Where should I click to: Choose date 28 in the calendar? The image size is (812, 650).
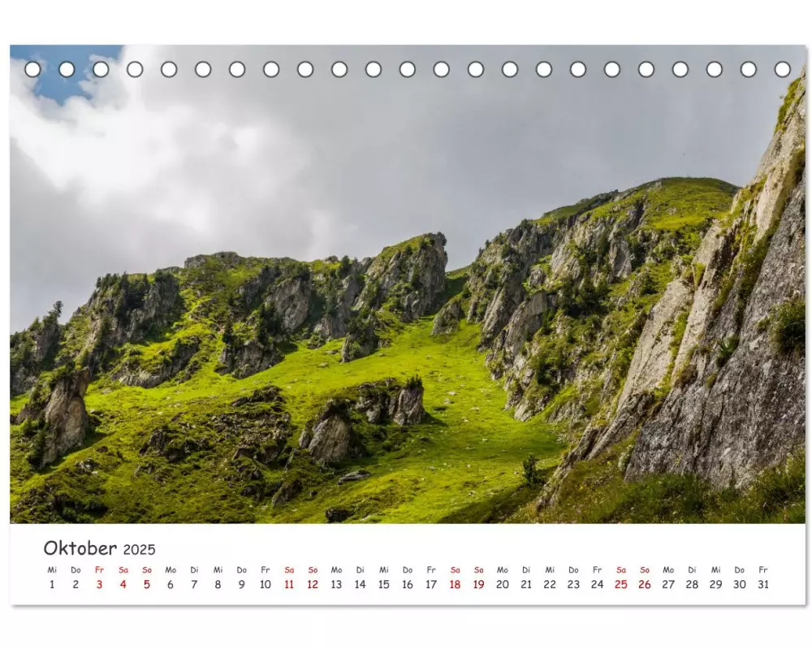click(x=692, y=584)
